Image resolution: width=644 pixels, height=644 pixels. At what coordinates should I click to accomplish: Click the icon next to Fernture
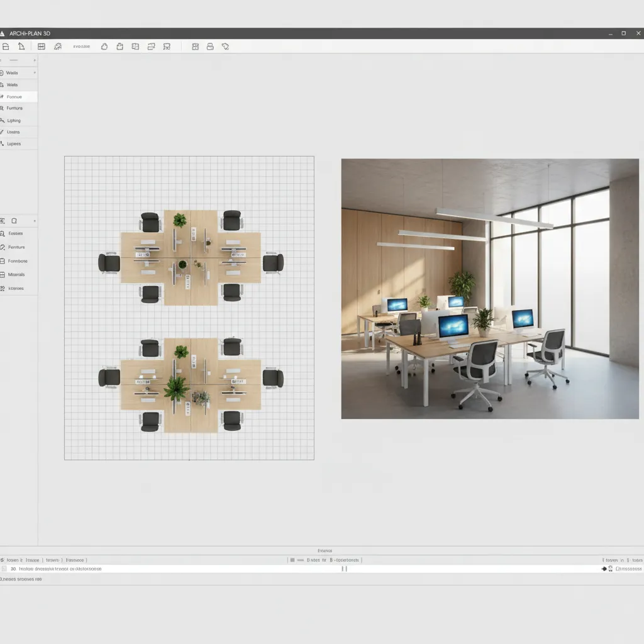tap(3, 247)
